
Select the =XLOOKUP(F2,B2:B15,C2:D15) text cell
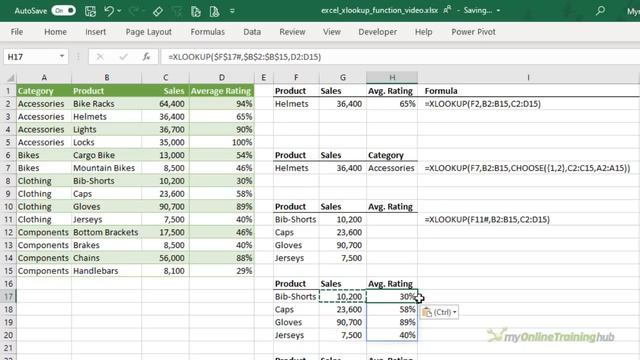(x=482, y=104)
